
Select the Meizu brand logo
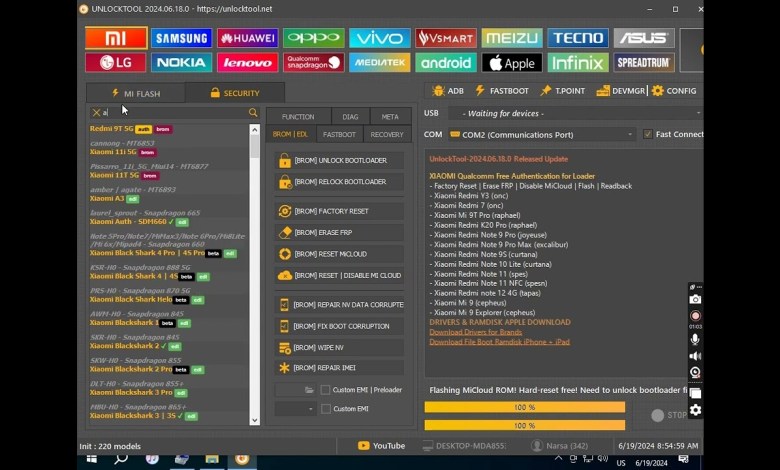(x=512, y=38)
